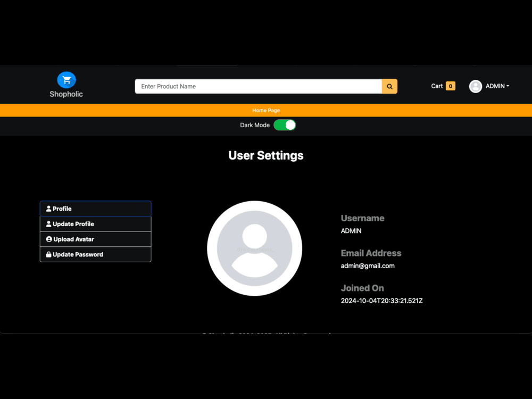Open the ADMIN user dropdown menu
Screen dimensions: 532x399
coord(497,86)
